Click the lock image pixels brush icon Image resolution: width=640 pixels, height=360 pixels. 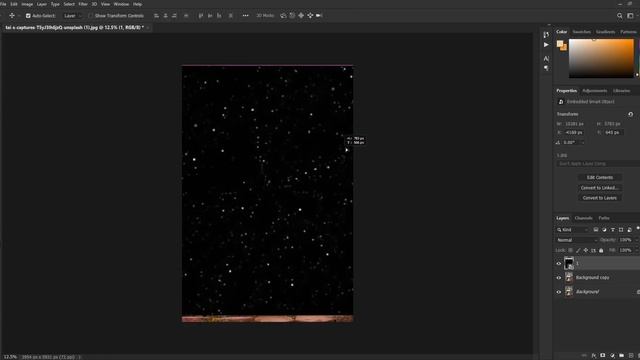click(578, 250)
